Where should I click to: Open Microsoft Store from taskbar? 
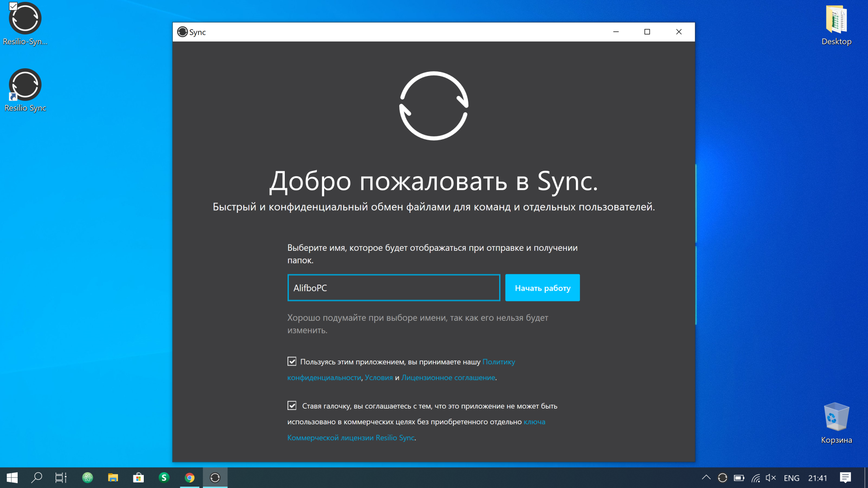[x=138, y=478]
